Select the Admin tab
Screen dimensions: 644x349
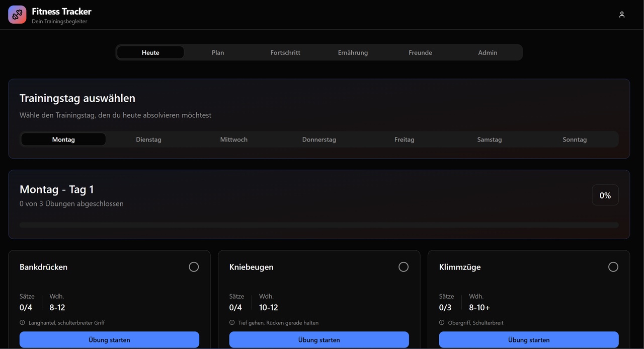click(x=488, y=52)
